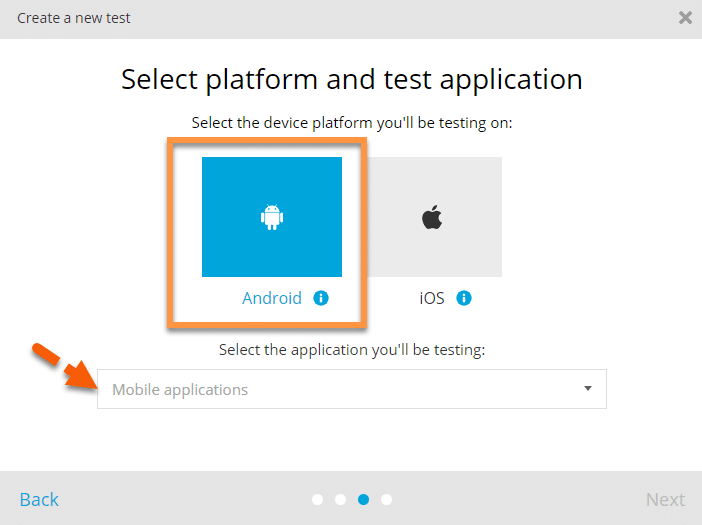Click the 'Create a new test' title text
This screenshot has width=702, height=525.
[73, 18]
